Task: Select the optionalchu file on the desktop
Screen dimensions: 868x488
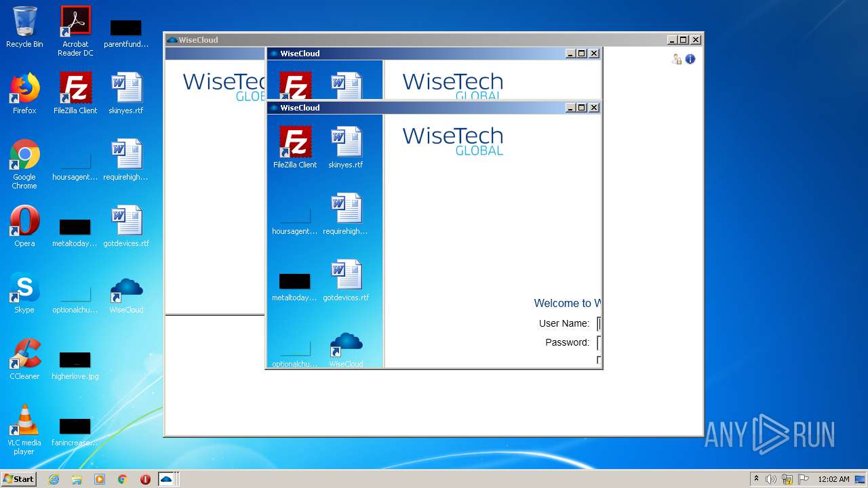Action: click(x=75, y=300)
